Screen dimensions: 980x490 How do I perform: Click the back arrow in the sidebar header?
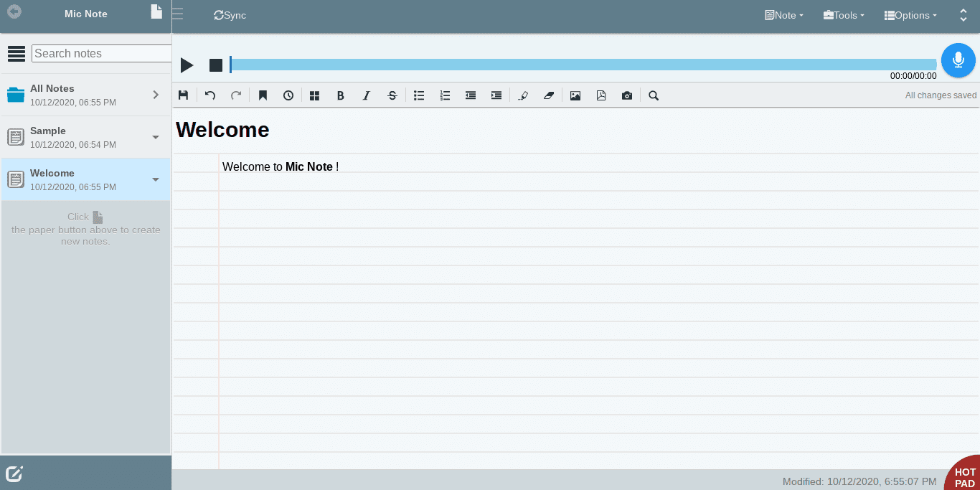point(14,12)
